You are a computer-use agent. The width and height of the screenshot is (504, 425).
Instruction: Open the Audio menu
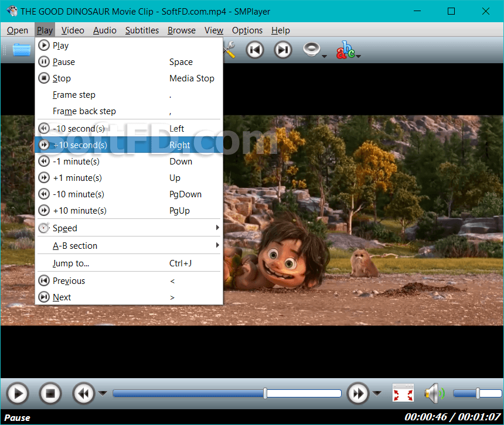click(105, 30)
